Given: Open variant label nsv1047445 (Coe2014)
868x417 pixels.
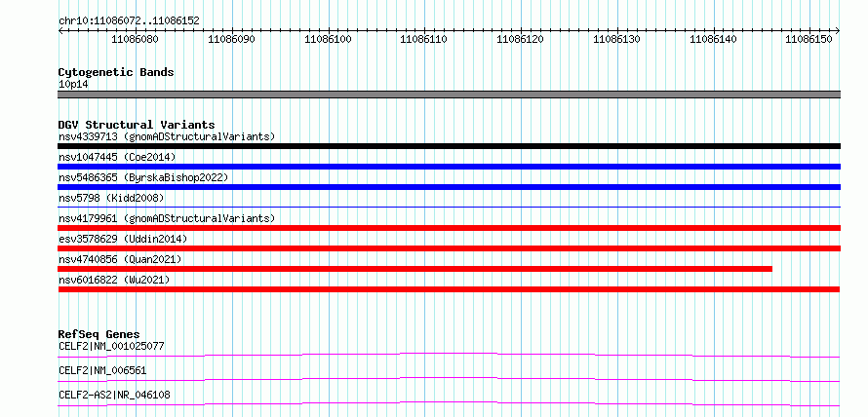Looking at the screenshot, I should click(x=117, y=157).
